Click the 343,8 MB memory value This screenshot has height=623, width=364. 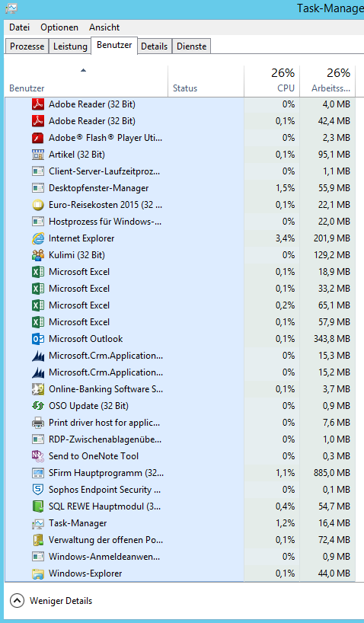coord(331,339)
